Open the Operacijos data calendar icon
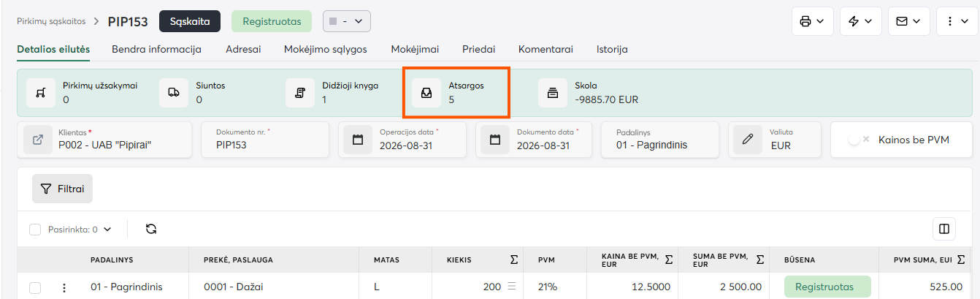This screenshot has width=980, height=299. 358,139
